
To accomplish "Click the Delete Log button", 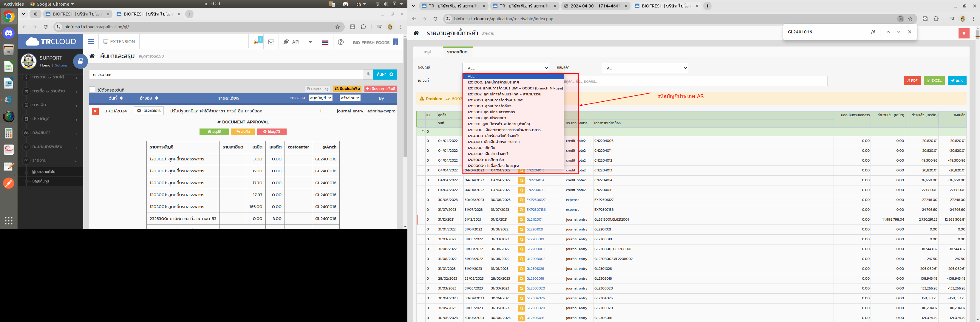I will click(318, 89).
